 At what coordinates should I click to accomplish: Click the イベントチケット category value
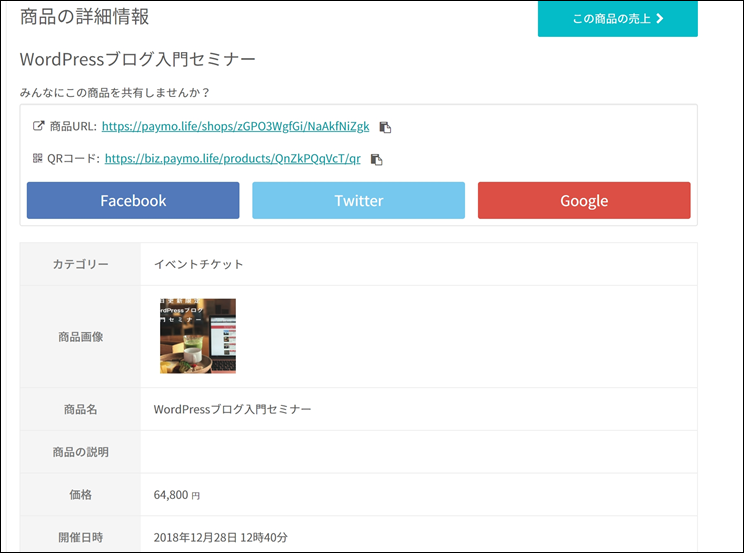pos(198,264)
